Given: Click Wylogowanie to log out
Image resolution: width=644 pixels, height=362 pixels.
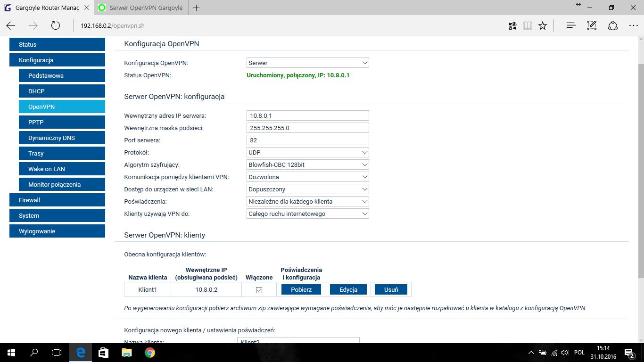Looking at the screenshot, I should [57, 231].
